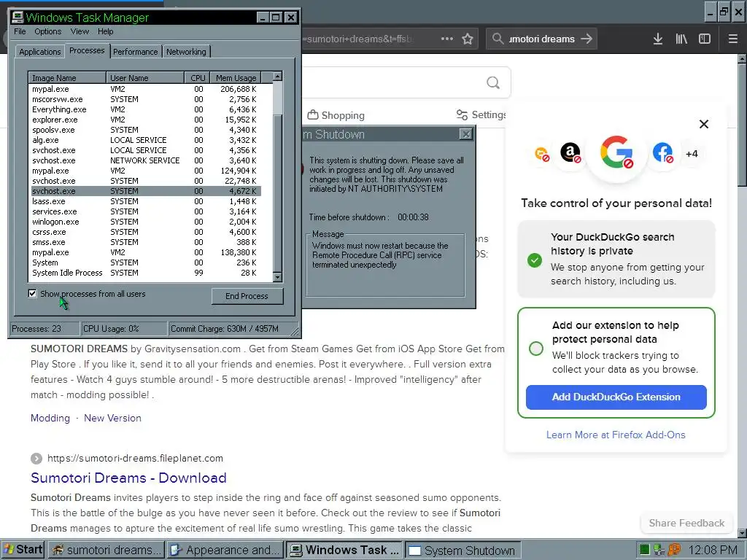This screenshot has width=747, height=560.
Task: Open the Windows Start menu
Action: [x=23, y=550]
